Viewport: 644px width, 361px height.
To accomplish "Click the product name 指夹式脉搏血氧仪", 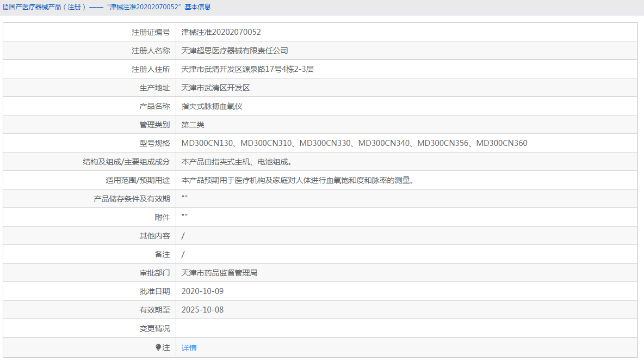I will point(211,106).
